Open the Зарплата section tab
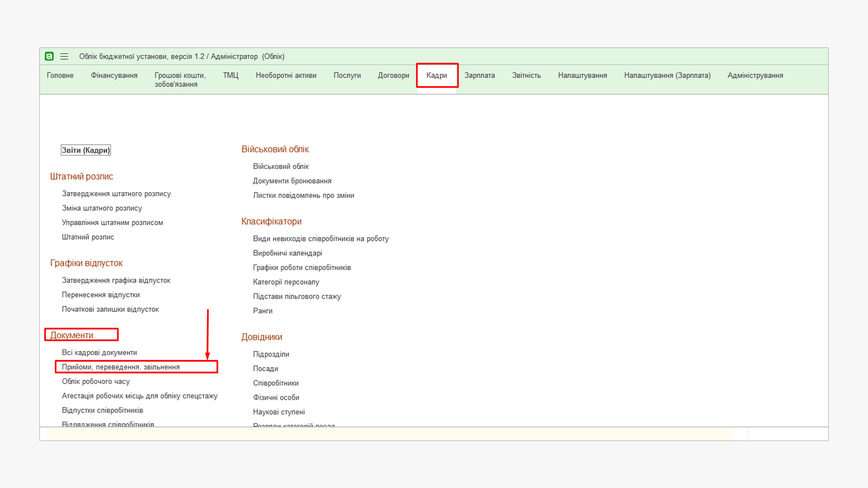 click(x=479, y=75)
